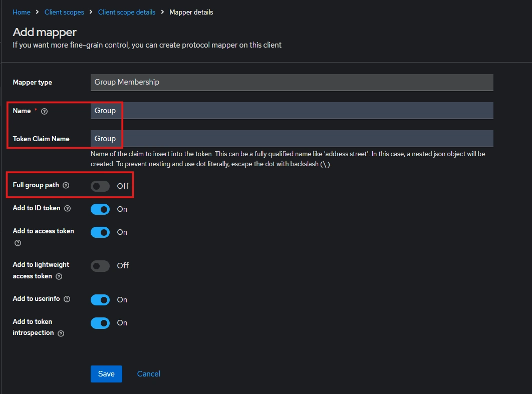Open help icon for Full group path
Image resolution: width=532 pixels, height=394 pixels.
pos(66,185)
